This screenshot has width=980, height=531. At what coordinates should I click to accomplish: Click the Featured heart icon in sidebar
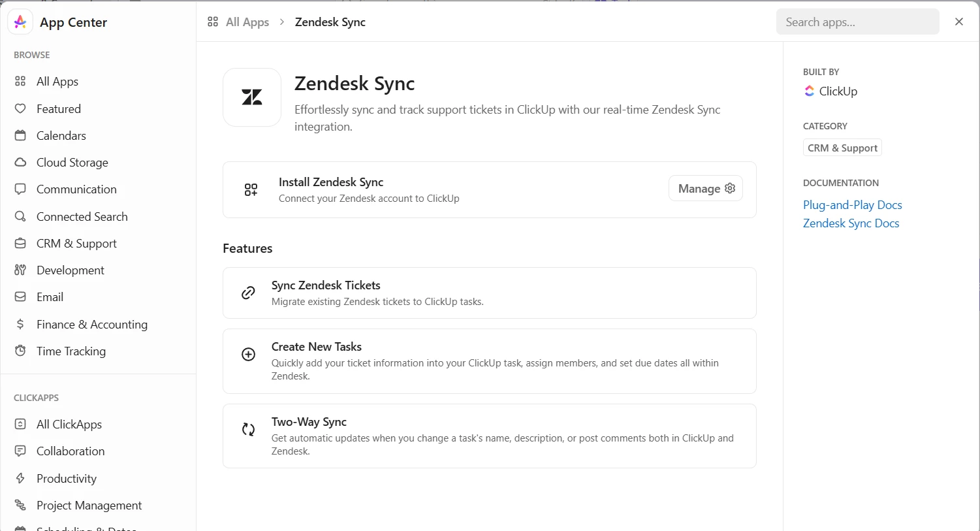click(x=20, y=108)
